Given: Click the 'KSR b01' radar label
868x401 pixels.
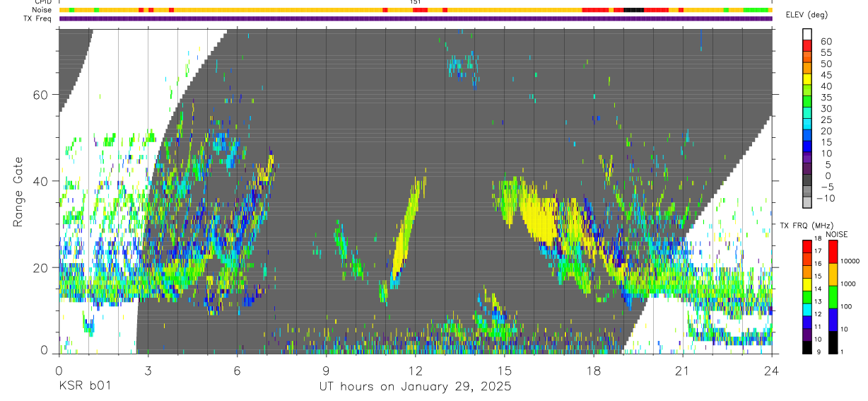Looking at the screenshot, I should [x=84, y=387].
